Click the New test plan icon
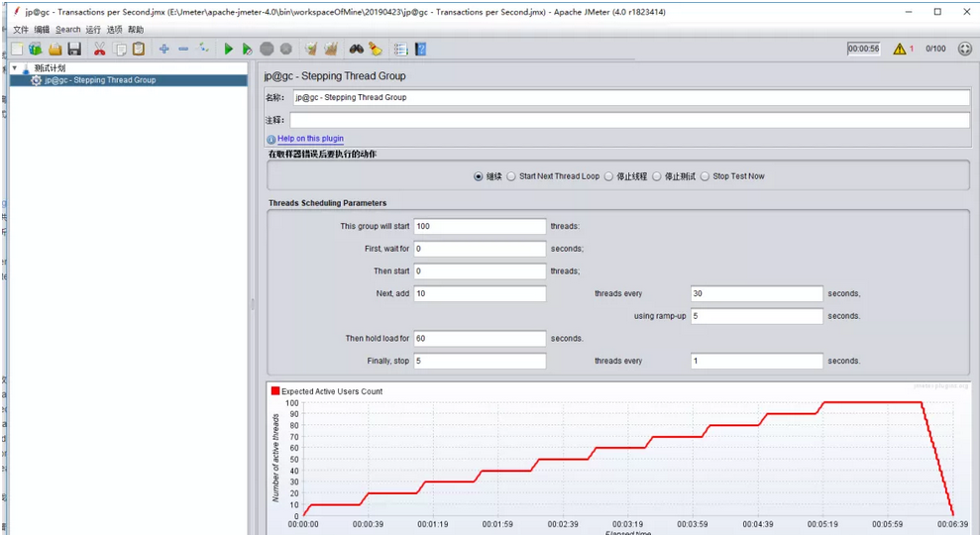Image resolution: width=980 pixels, height=535 pixels. (17, 49)
